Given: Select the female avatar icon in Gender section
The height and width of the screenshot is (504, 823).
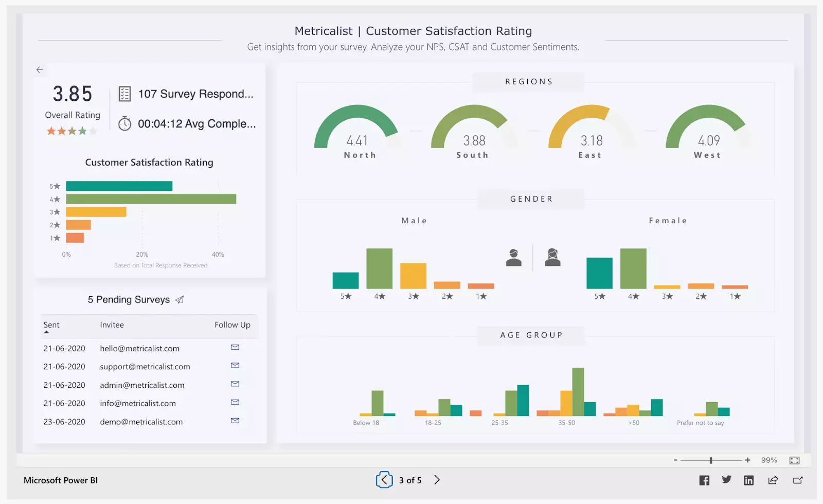Looking at the screenshot, I should point(552,258).
